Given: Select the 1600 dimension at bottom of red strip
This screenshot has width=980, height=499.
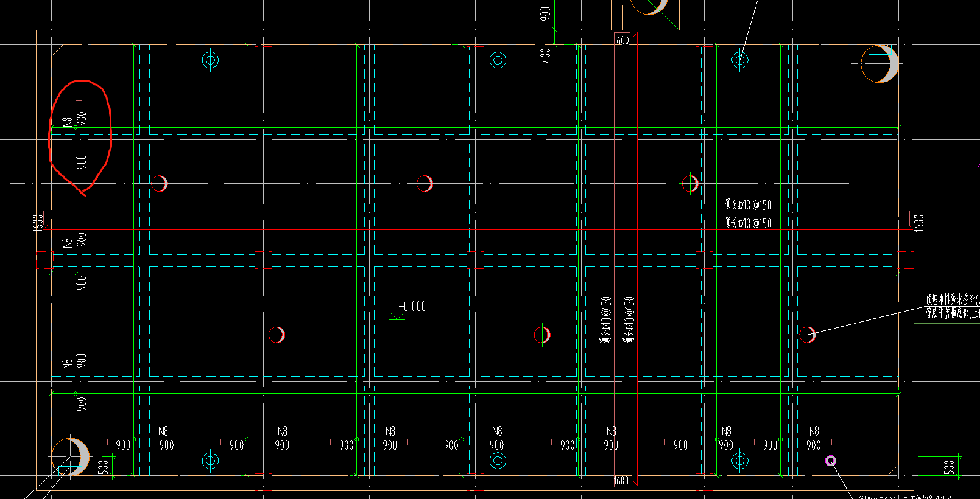Looking at the screenshot, I should pyautogui.click(x=621, y=480).
